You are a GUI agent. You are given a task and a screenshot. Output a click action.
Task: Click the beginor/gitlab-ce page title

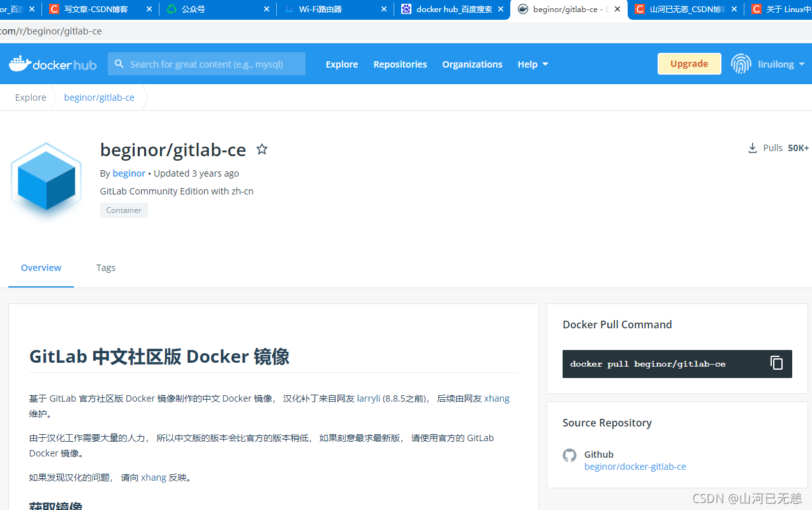click(173, 150)
